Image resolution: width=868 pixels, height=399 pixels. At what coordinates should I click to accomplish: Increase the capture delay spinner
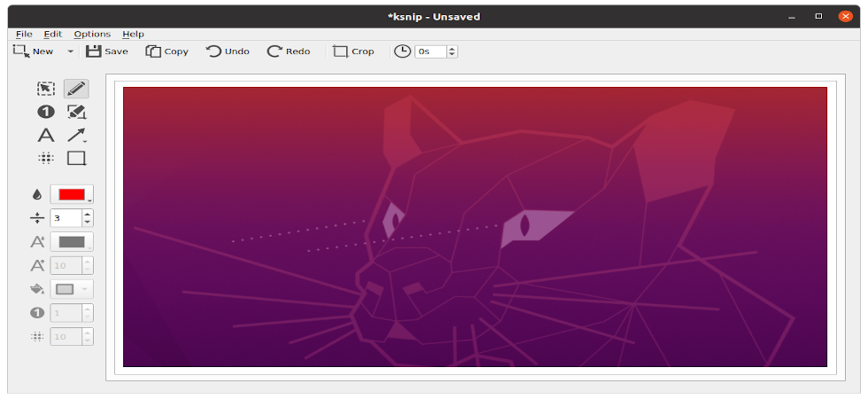[453, 49]
